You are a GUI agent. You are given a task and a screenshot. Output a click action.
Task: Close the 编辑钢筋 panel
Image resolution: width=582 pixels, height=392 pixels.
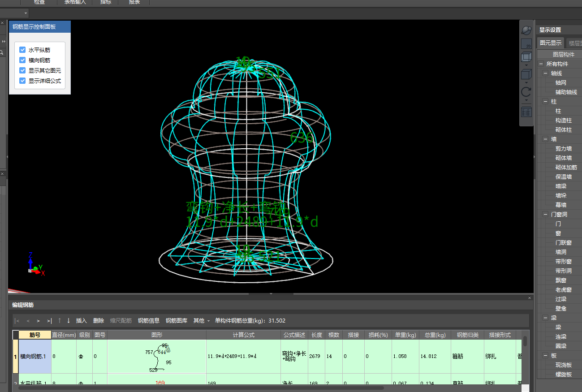click(530, 298)
